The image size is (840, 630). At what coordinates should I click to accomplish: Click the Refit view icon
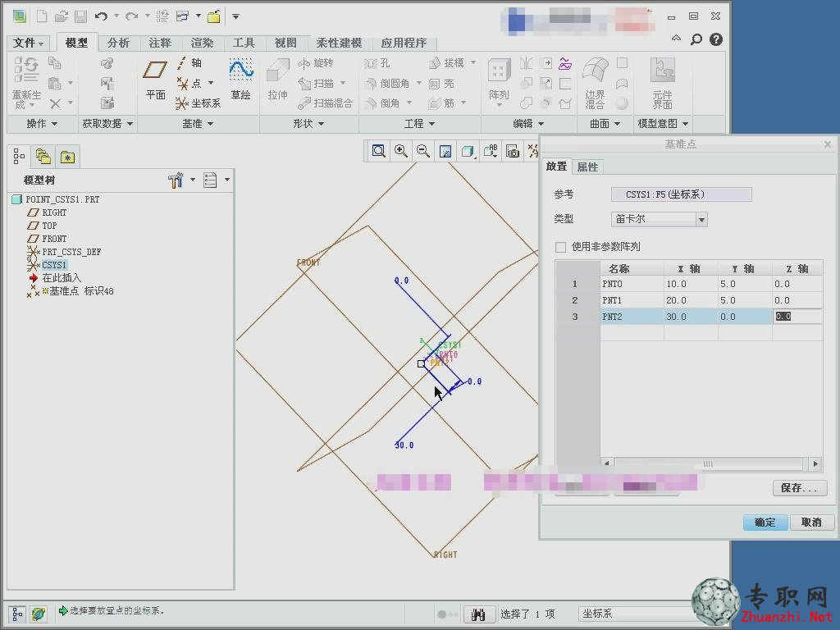[379, 151]
